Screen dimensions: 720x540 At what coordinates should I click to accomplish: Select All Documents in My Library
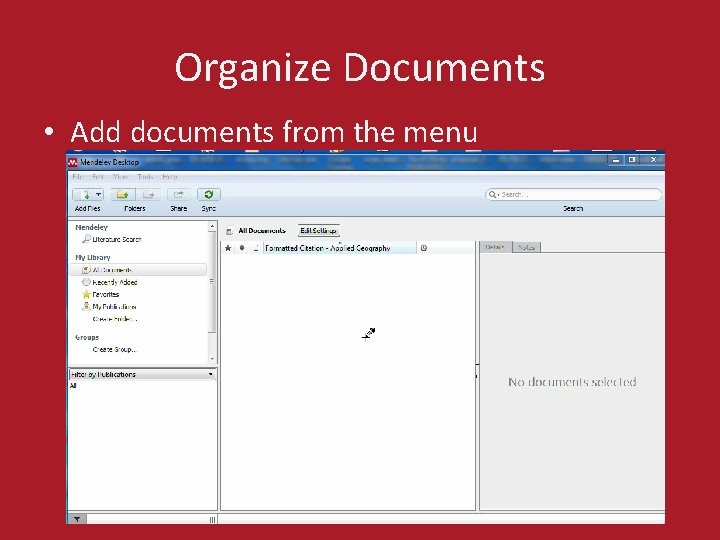pos(138,270)
